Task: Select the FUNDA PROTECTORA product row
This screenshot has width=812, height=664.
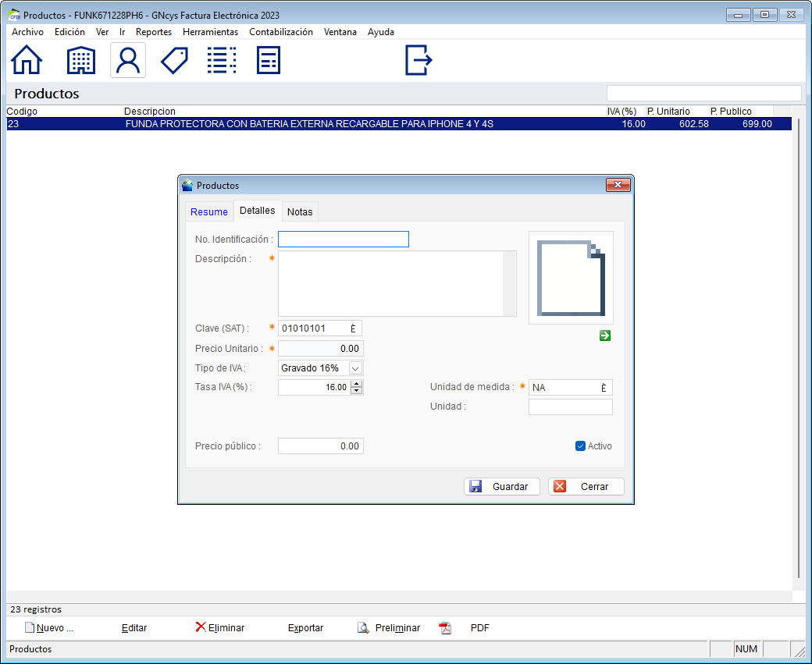Action: pyautogui.click(x=399, y=124)
